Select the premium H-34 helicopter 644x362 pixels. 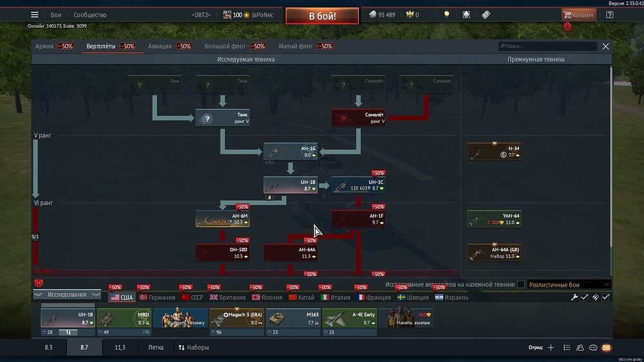(x=494, y=151)
